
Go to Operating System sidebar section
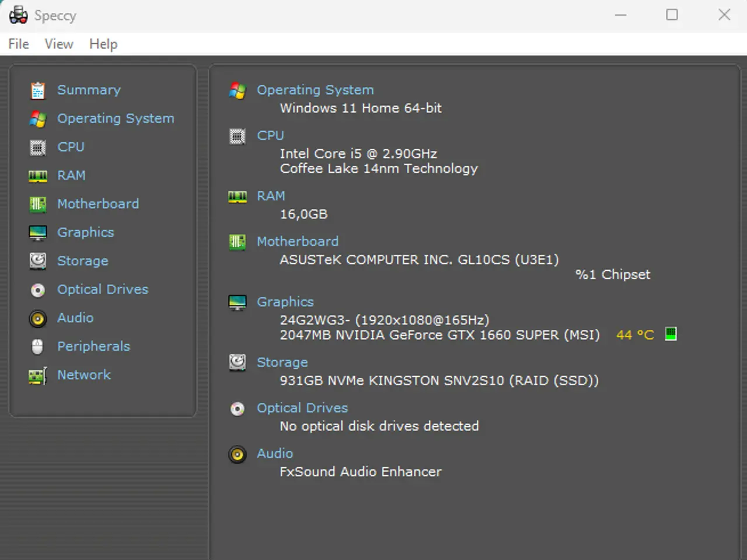[116, 118]
